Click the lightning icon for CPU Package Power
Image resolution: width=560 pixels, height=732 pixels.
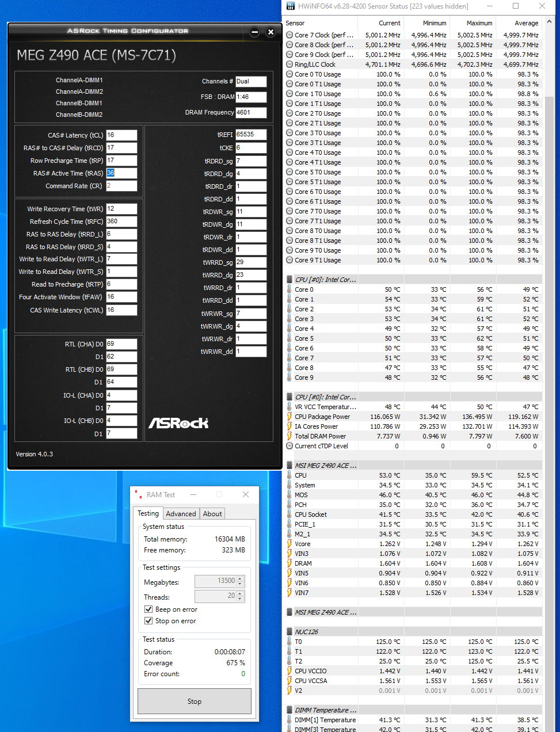click(x=289, y=417)
